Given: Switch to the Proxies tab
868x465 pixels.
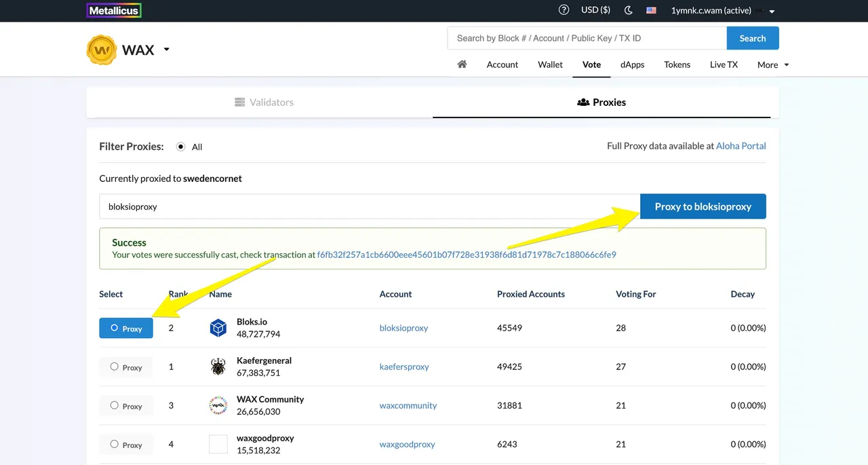Looking at the screenshot, I should pyautogui.click(x=601, y=103).
